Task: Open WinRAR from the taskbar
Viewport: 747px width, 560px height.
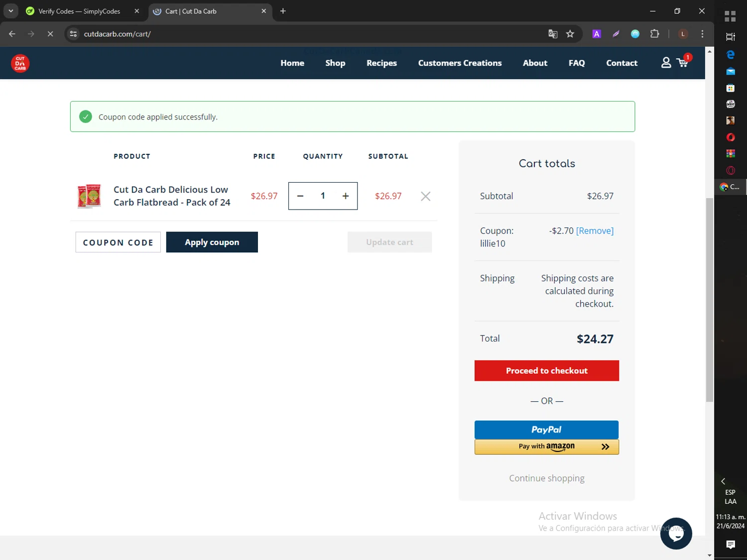Action: point(731,154)
